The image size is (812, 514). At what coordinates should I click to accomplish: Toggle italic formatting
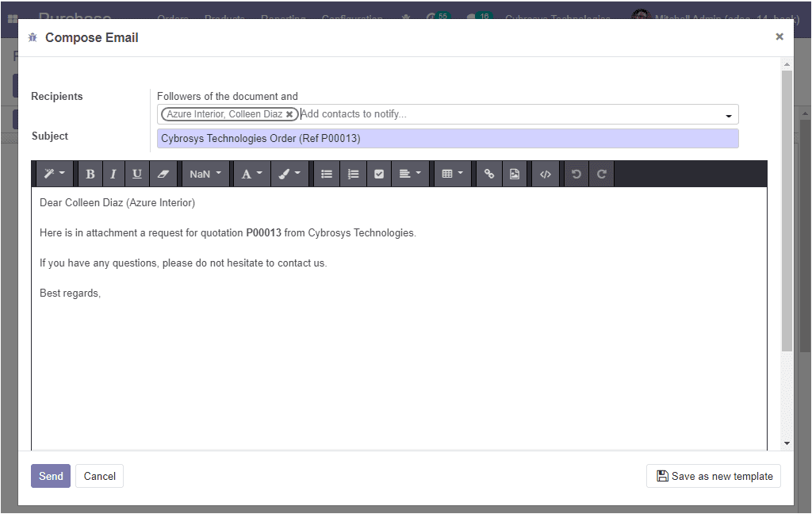(113, 174)
